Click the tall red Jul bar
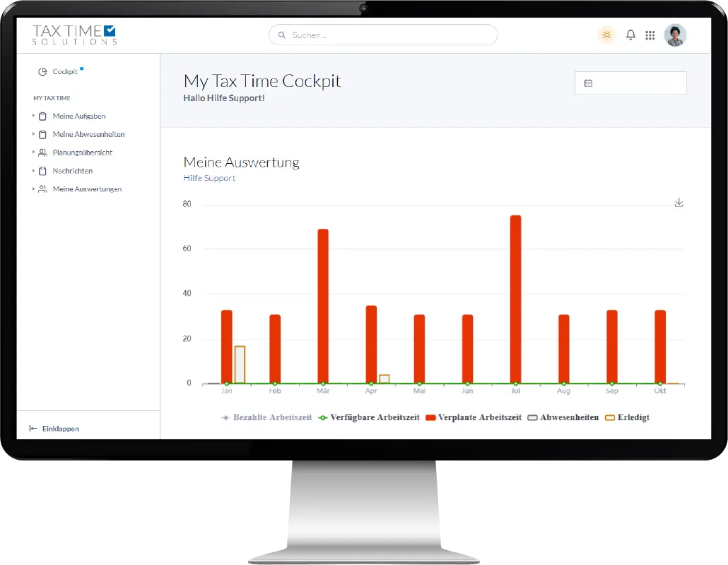Image resolution: width=728 pixels, height=565 pixels. (x=516, y=299)
